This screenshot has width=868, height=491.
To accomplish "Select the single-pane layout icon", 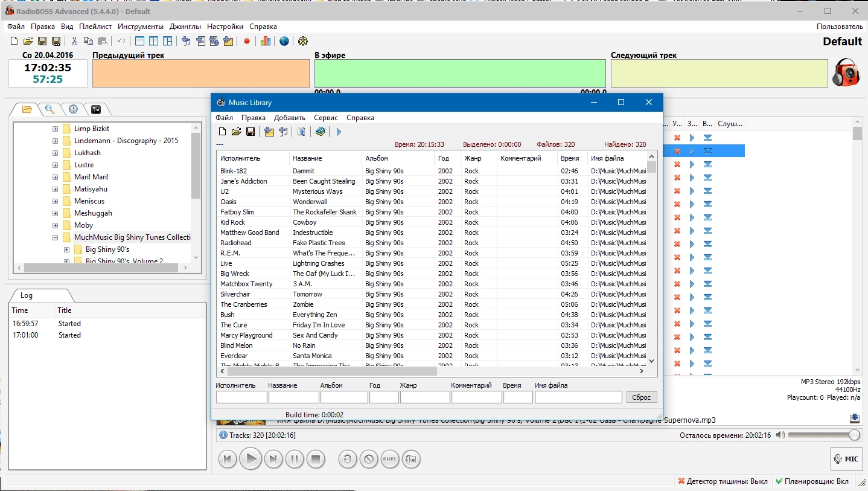I will tap(140, 41).
